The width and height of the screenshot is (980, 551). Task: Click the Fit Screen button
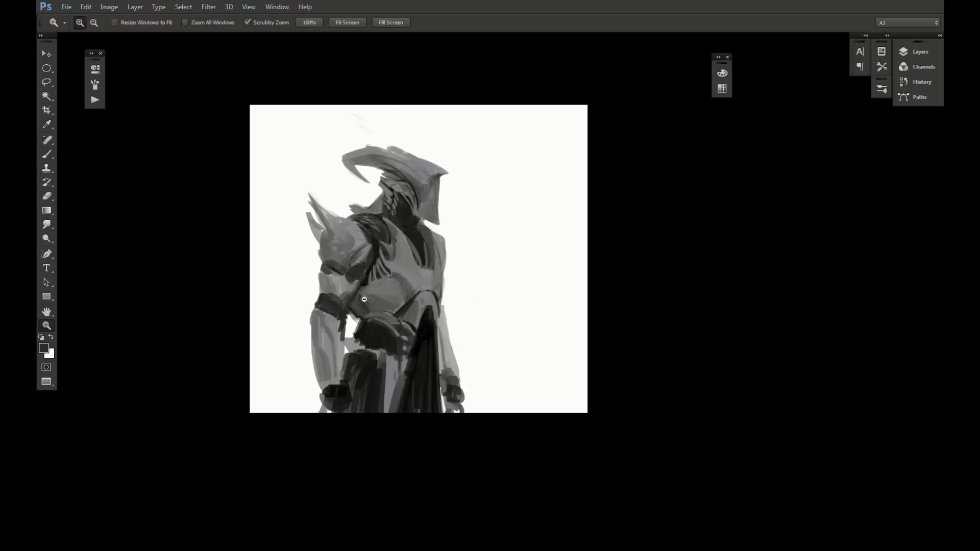pyautogui.click(x=347, y=22)
